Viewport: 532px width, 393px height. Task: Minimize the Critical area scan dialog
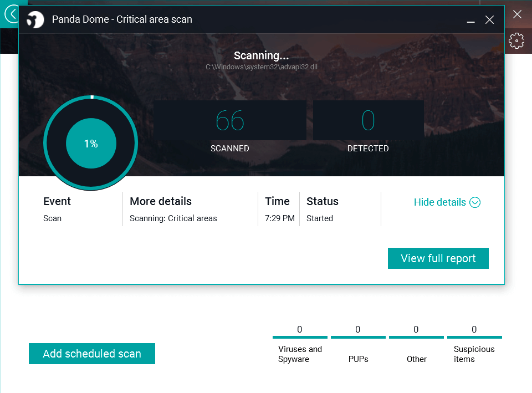point(471,20)
